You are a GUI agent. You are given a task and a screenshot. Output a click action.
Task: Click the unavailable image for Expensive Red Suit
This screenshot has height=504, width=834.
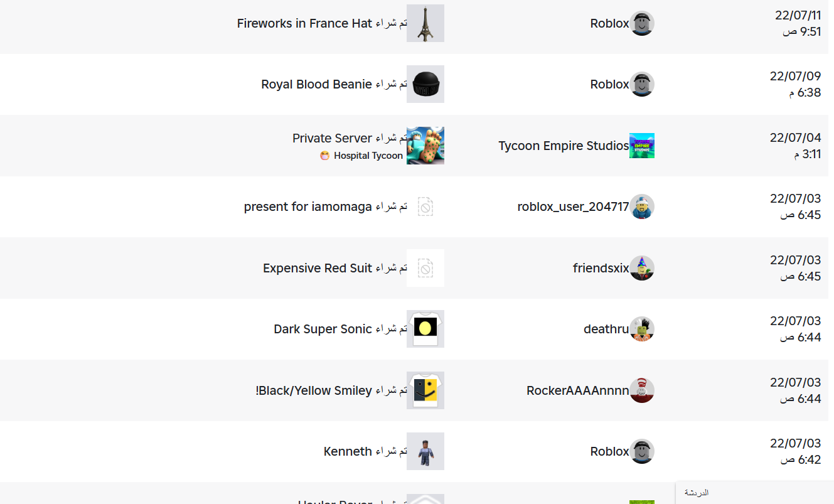pos(425,268)
